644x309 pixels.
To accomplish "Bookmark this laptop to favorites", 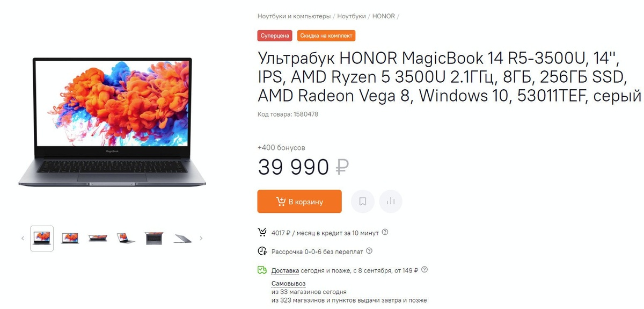I will [x=363, y=202].
